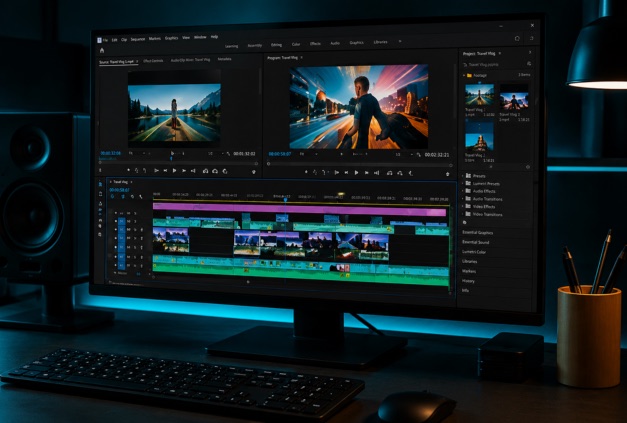Viewport: 627px width, 423px height.
Task: Open Source monitor zoom Fit dropdown
Action: 138,154
